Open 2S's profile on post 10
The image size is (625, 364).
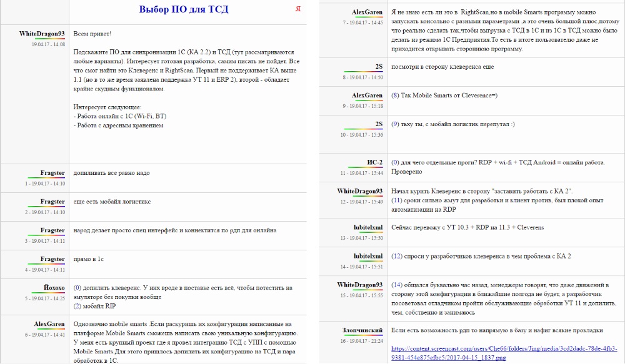[379, 124]
